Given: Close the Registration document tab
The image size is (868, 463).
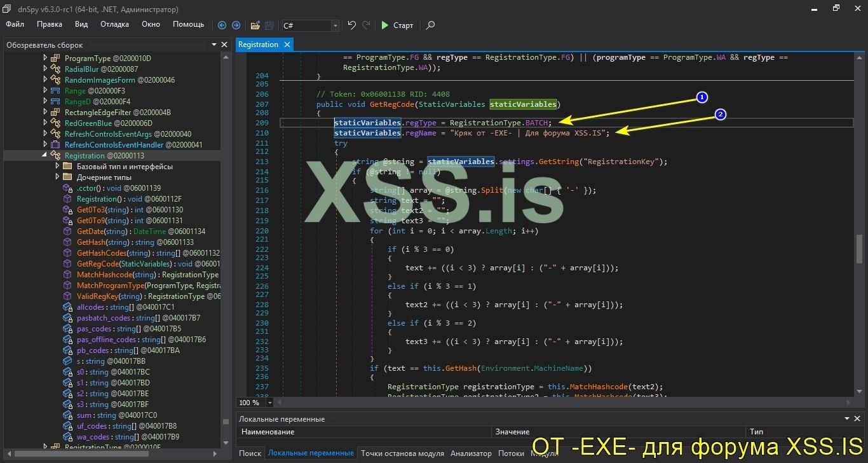Looking at the screenshot, I should pos(287,45).
